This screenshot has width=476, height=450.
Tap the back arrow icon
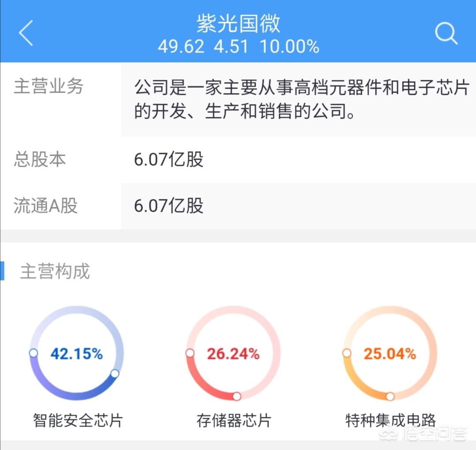click(26, 33)
